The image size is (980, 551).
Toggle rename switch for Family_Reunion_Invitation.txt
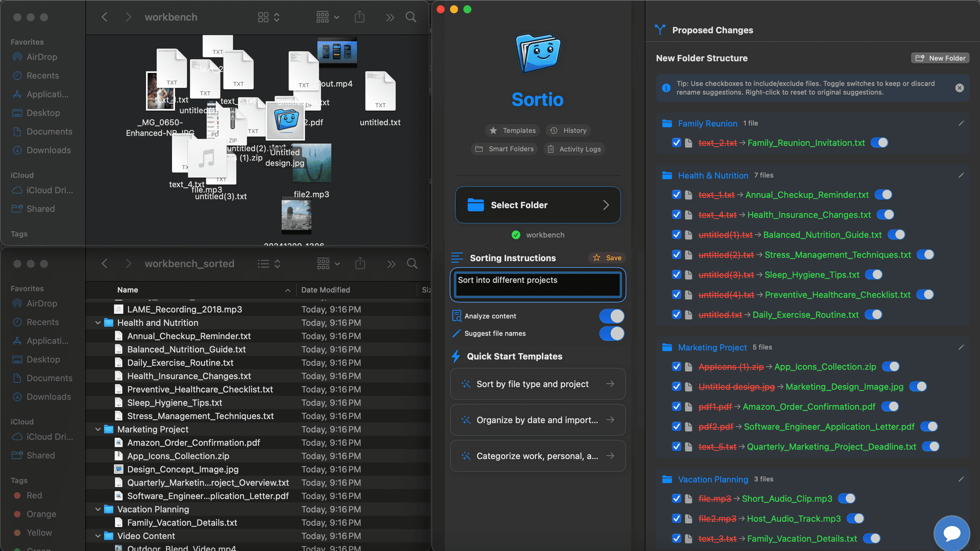click(x=879, y=143)
